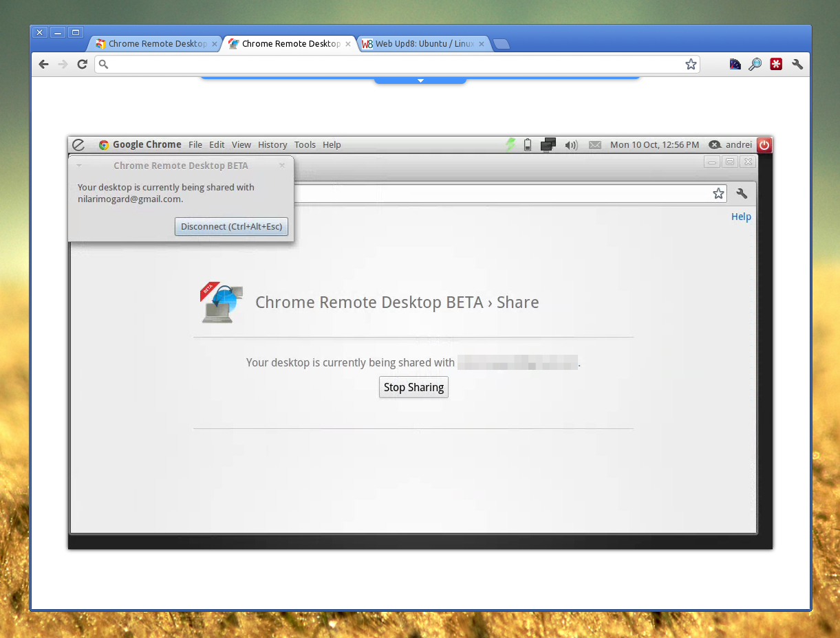The image size is (840, 638).
Task: Maximize the remote Chrome window
Action: [729, 162]
